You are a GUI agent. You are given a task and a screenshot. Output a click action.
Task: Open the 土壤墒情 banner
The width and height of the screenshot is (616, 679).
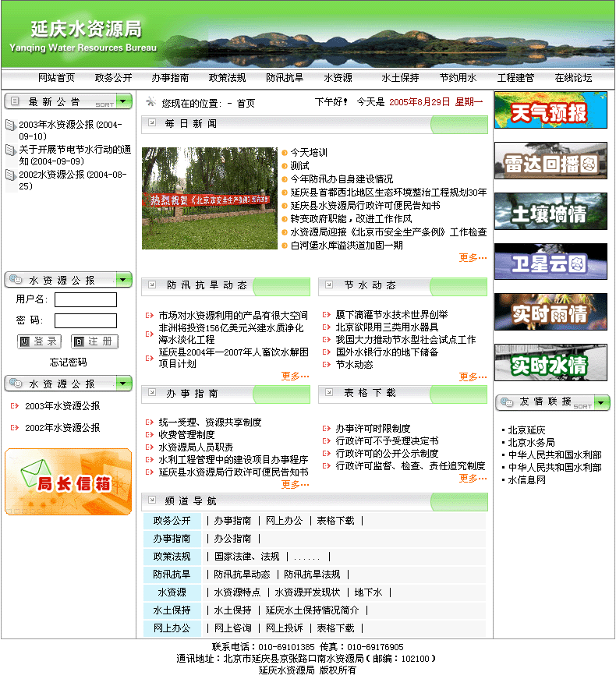click(551, 211)
